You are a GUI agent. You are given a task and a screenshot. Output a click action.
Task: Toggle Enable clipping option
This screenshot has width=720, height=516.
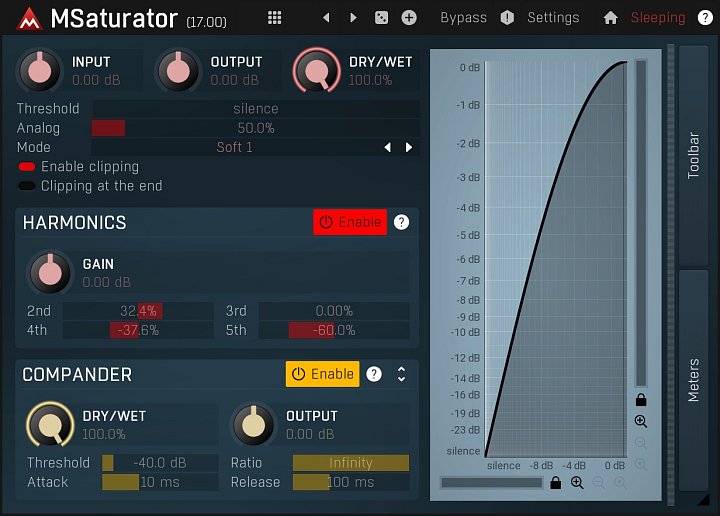click(x=27, y=167)
